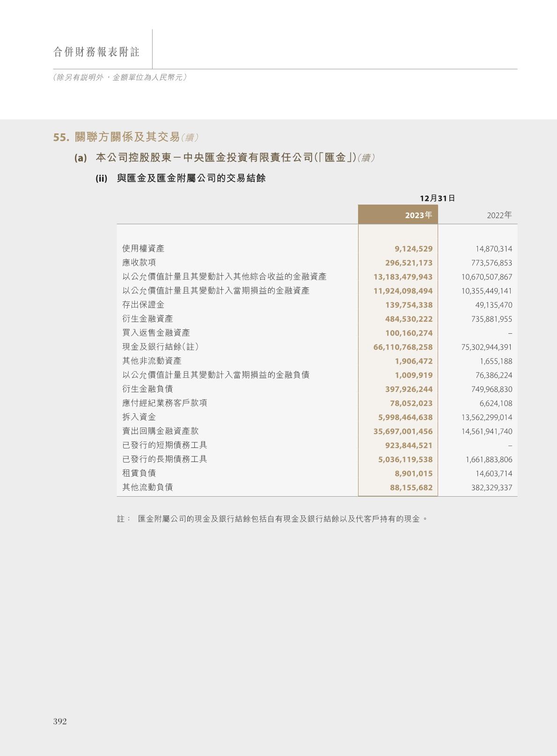Select the 已發行的短期債務工具 row label
This screenshot has height=756, width=557.
[x=164, y=445]
